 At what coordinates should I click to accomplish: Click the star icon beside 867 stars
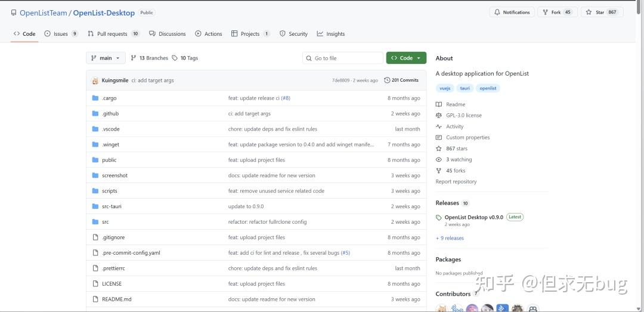click(x=439, y=149)
